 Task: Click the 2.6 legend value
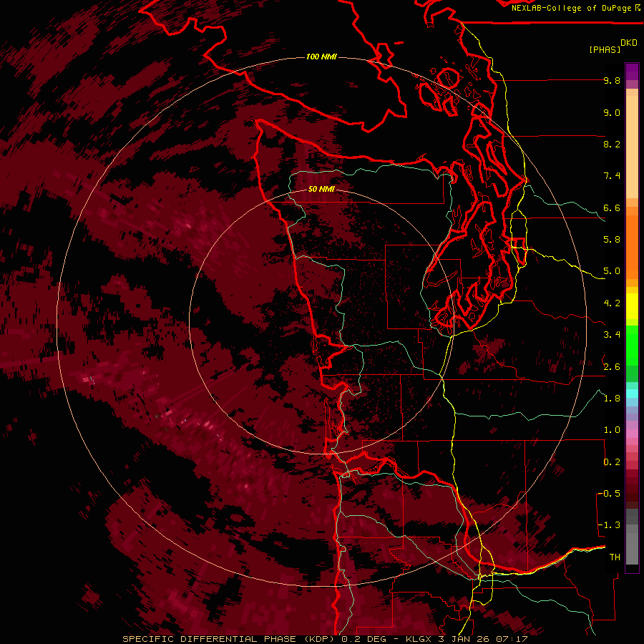(x=612, y=366)
